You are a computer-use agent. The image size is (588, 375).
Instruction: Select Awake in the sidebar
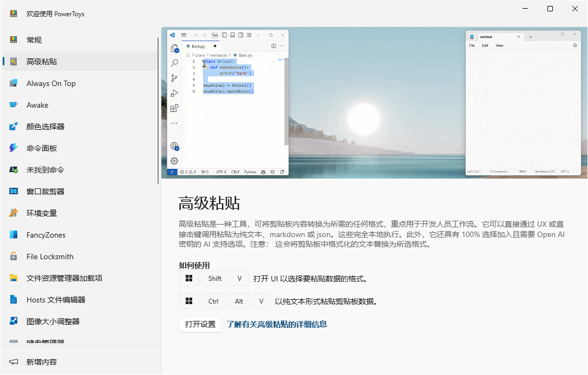38,104
